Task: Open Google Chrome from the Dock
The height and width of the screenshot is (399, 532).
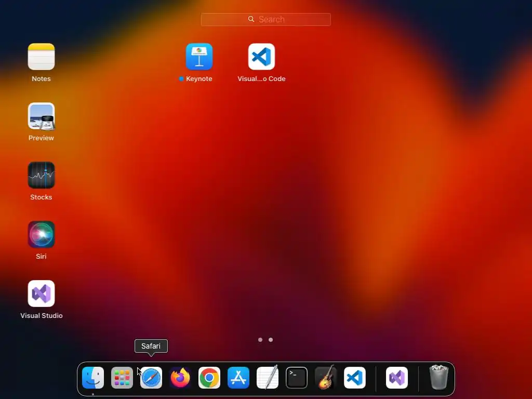Action: (209, 378)
